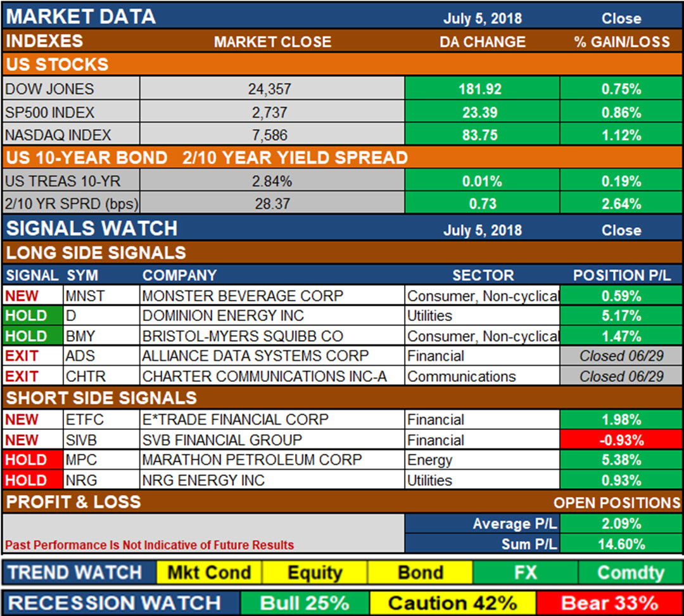Click SVB FINANCIAL GROUP company name

click(222, 440)
